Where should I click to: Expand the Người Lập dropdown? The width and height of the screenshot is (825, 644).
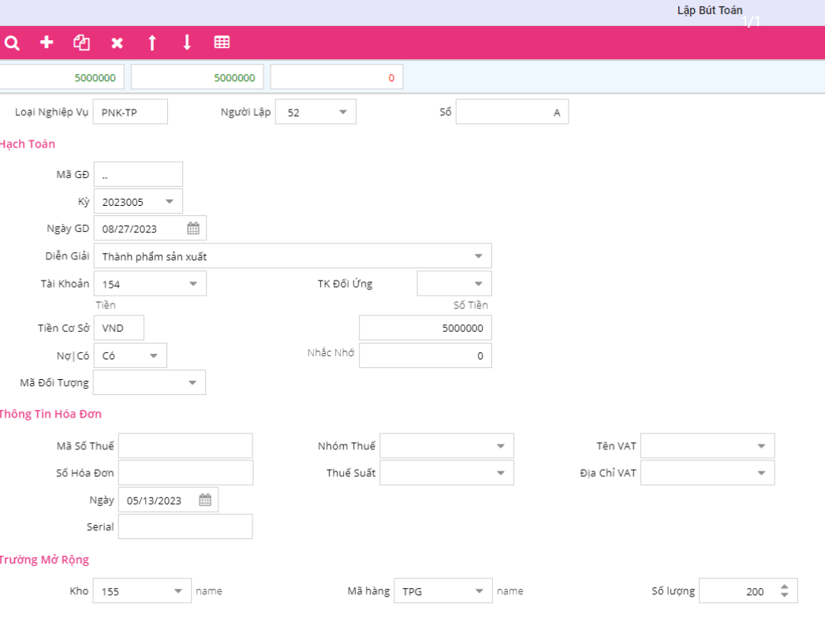tap(342, 112)
